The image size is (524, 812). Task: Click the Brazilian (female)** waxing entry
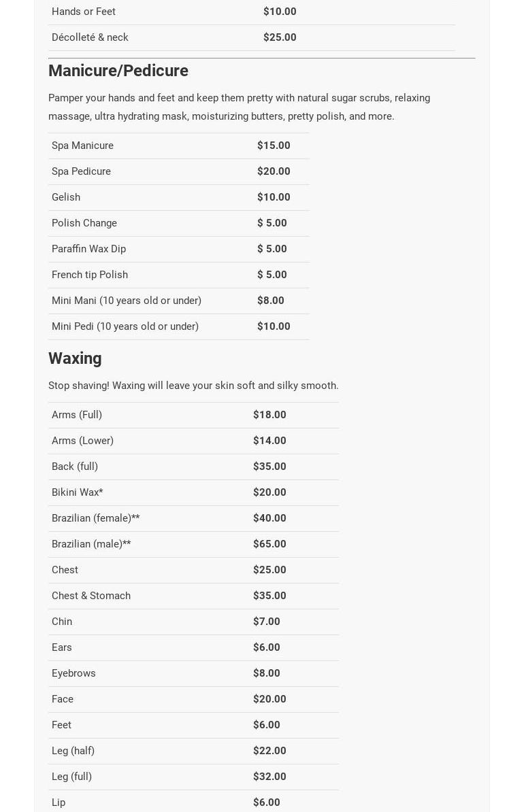click(x=96, y=518)
